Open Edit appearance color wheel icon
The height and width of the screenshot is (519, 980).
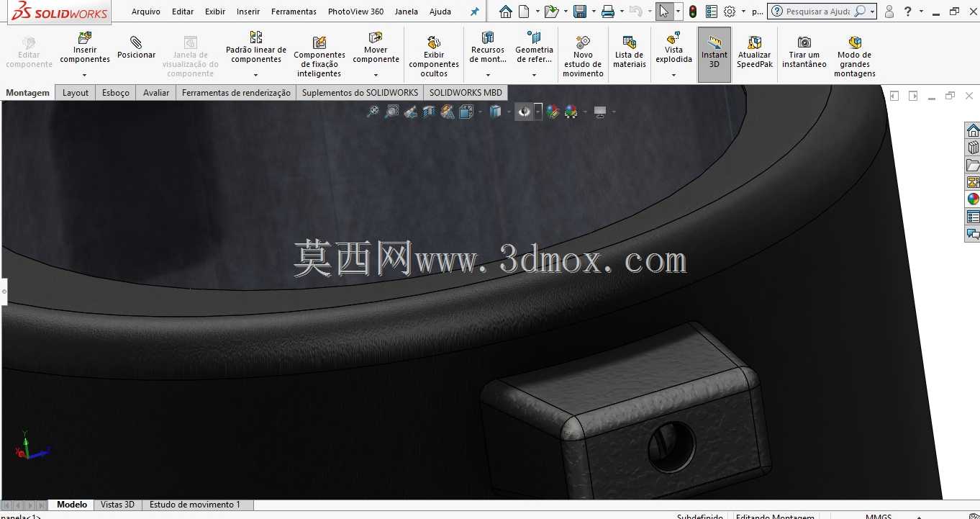pos(553,112)
